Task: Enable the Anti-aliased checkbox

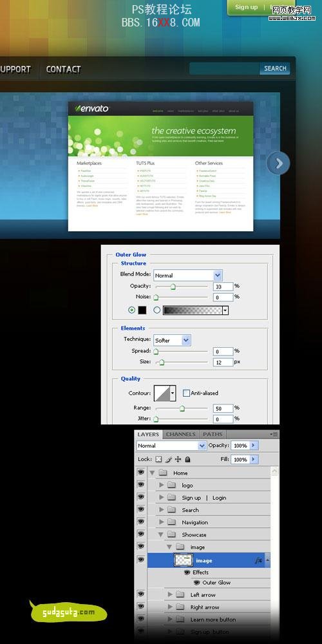Action: (x=186, y=393)
